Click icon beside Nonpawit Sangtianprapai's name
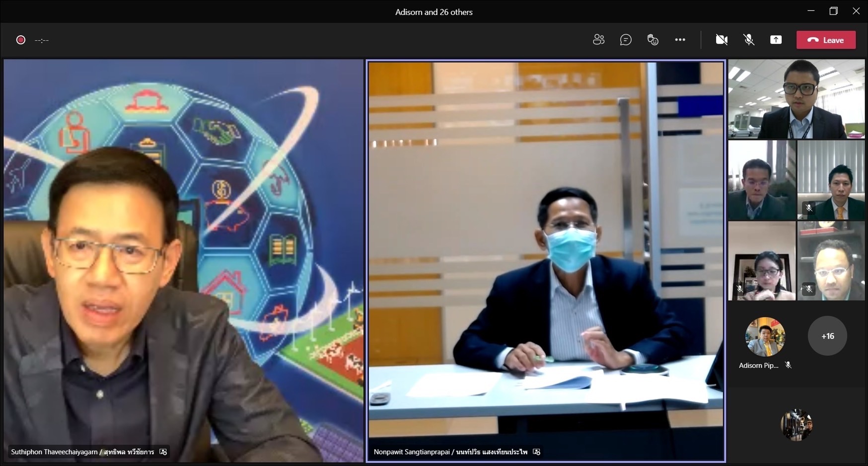 [537, 452]
